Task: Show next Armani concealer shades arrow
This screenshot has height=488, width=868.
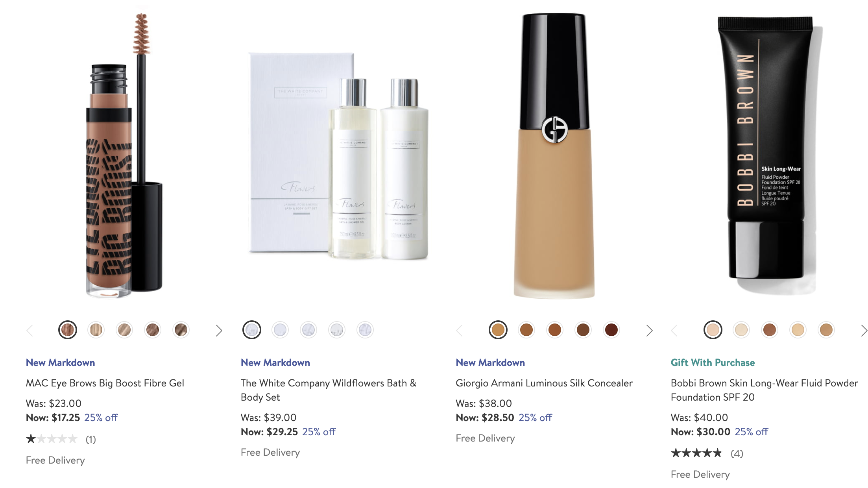Action: point(649,330)
